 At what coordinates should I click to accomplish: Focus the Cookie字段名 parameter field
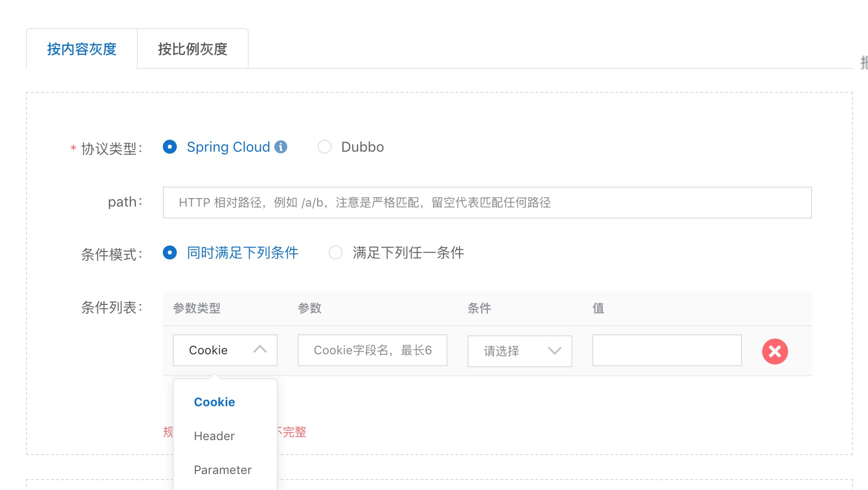(x=373, y=350)
